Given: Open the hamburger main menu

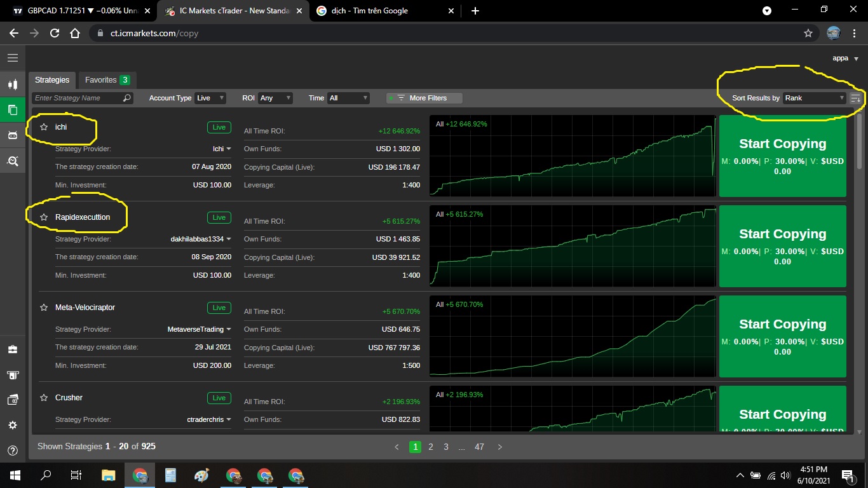Looking at the screenshot, I should (12, 58).
